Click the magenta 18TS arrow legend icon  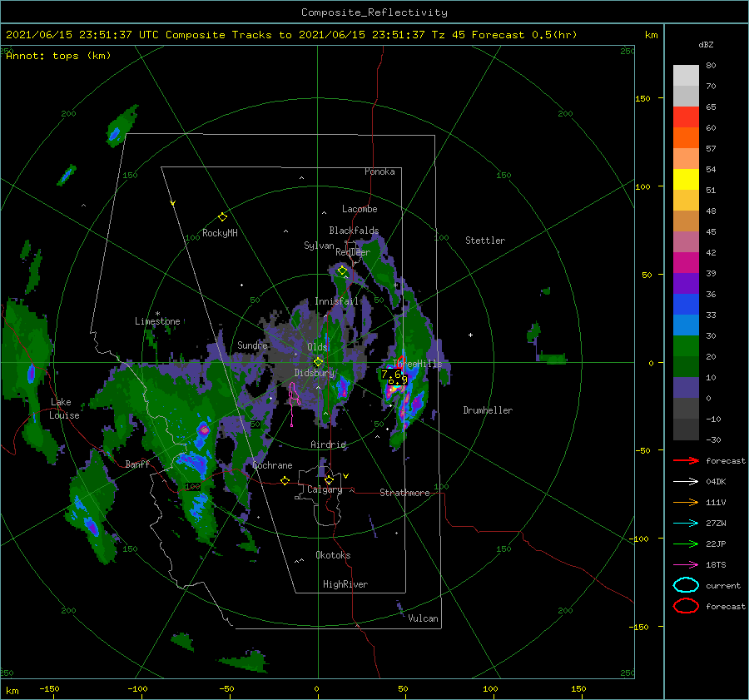[x=686, y=565]
